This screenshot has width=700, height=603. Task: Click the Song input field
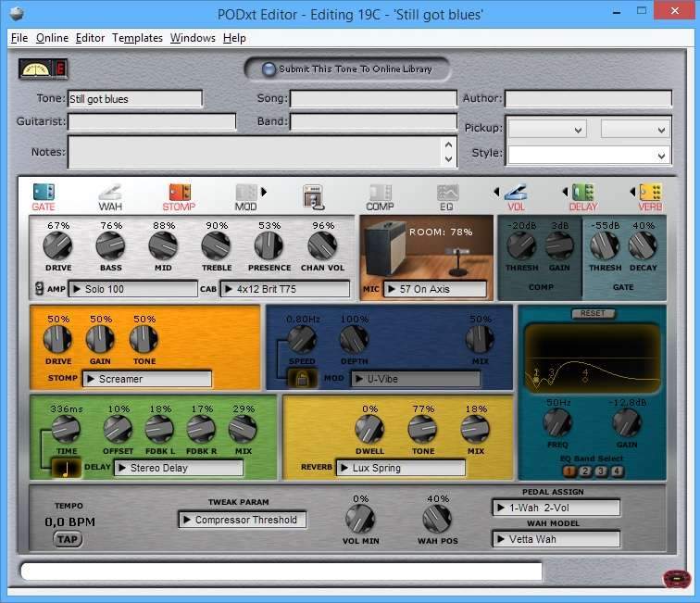372,98
